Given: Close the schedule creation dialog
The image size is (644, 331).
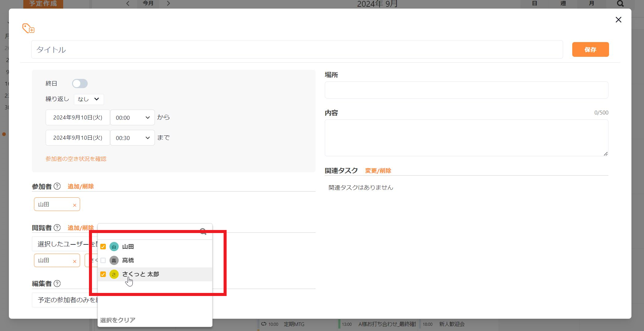Looking at the screenshot, I should (x=618, y=20).
